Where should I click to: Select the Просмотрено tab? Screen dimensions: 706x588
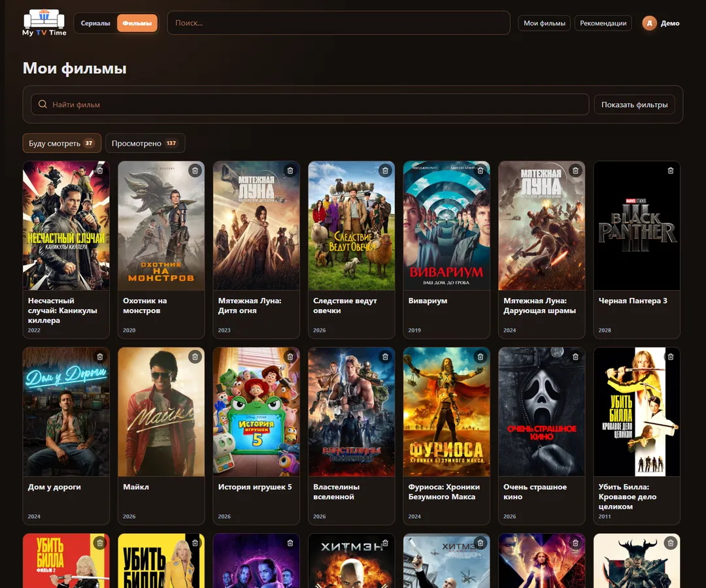pos(145,144)
